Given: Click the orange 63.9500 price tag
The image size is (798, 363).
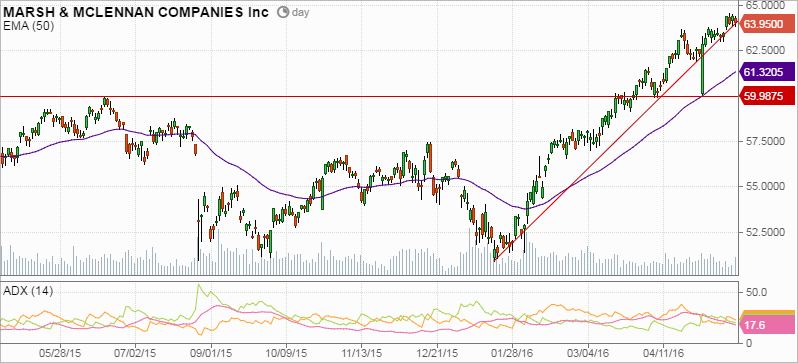Looking at the screenshot, I should (x=767, y=24).
